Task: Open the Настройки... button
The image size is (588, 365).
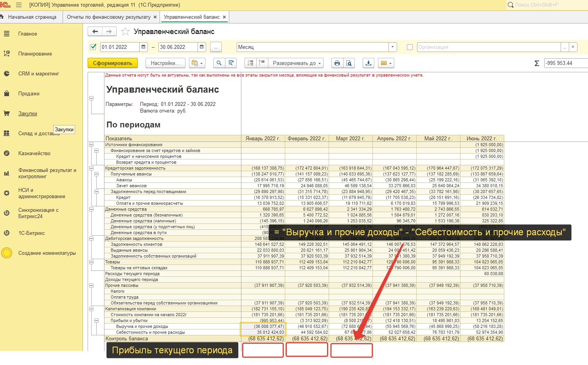Action: coord(165,63)
